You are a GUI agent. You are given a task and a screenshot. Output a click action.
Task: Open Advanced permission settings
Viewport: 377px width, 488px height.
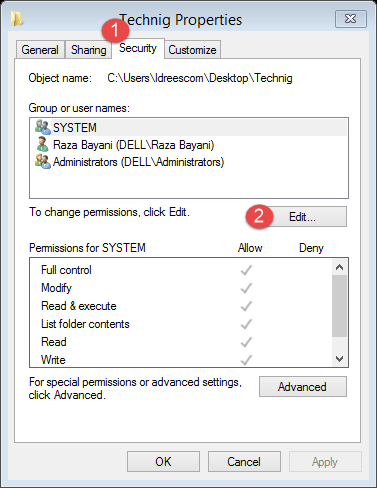(x=303, y=387)
